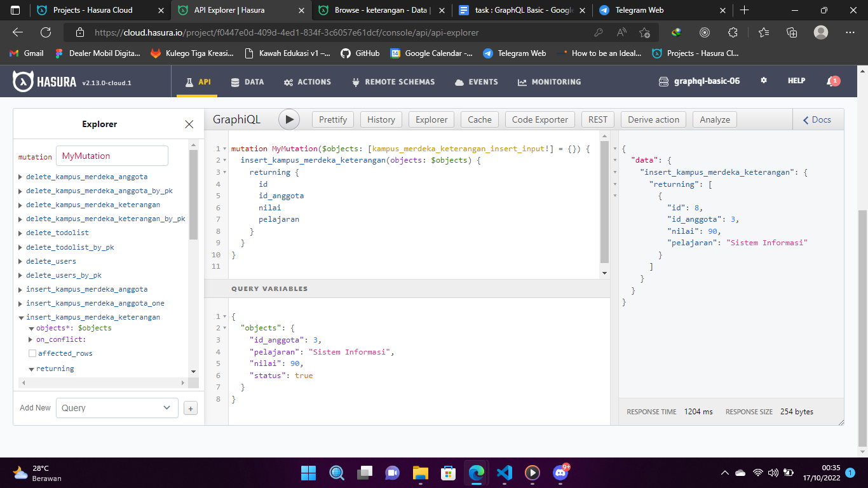Image resolution: width=868 pixels, height=488 pixels.
Task: Open the notification bell with badge 1
Action: [832, 81]
